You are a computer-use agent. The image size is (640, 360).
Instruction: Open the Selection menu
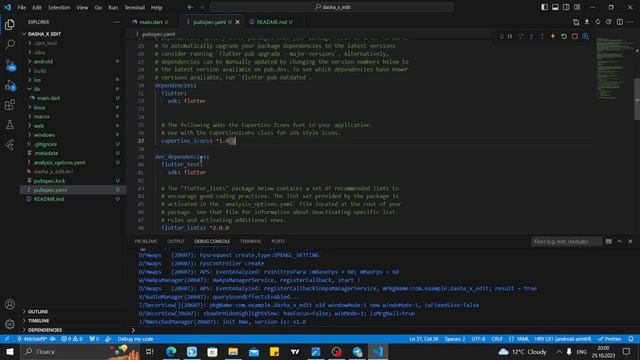pos(59,7)
